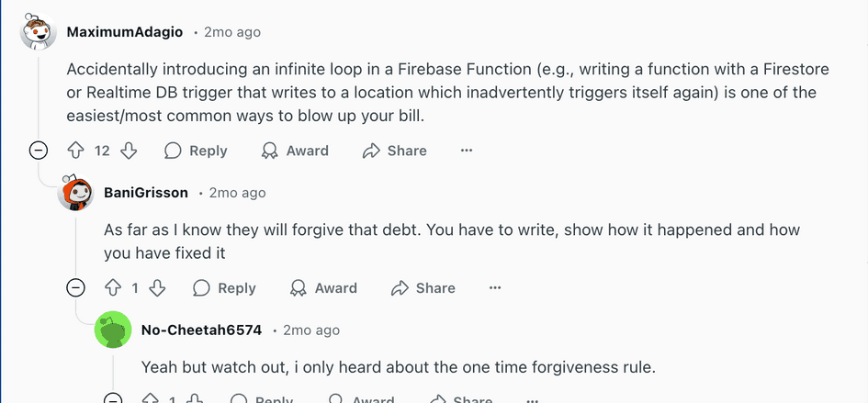Viewport: 868px width, 403px height.
Task: Share MaximumAdagio's comment
Action: [x=395, y=151]
